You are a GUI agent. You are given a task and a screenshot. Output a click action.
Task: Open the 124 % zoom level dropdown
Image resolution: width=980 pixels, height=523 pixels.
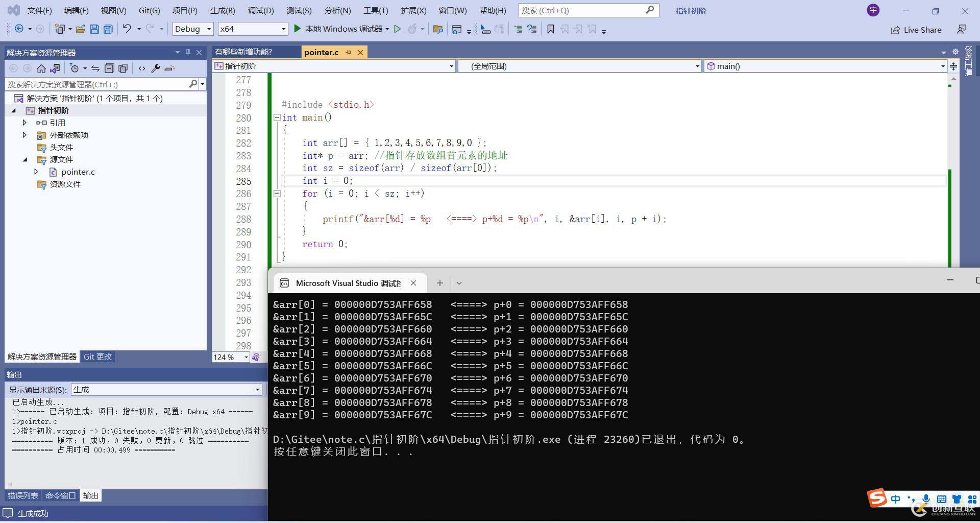(x=246, y=357)
